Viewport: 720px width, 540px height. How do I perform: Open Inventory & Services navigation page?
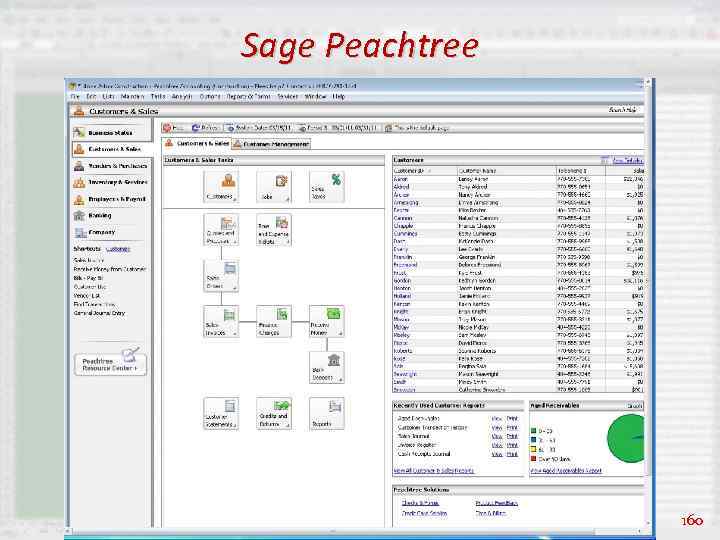pyautogui.click(x=112, y=182)
